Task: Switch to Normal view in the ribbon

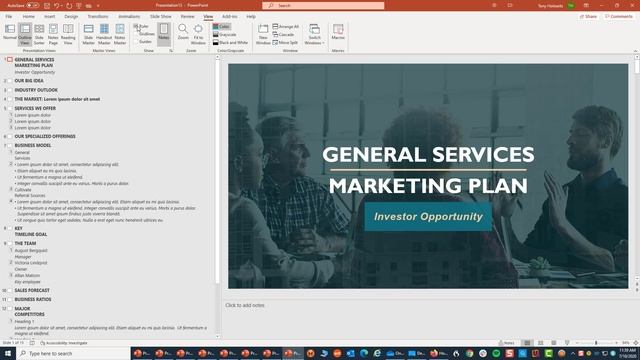Action: coord(10,32)
